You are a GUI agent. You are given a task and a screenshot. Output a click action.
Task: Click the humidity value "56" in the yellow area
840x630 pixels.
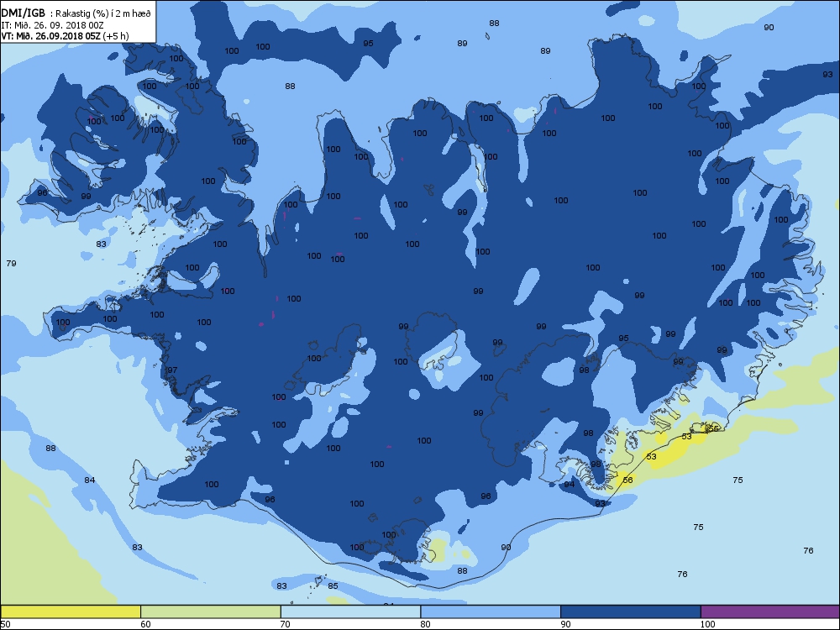point(627,480)
